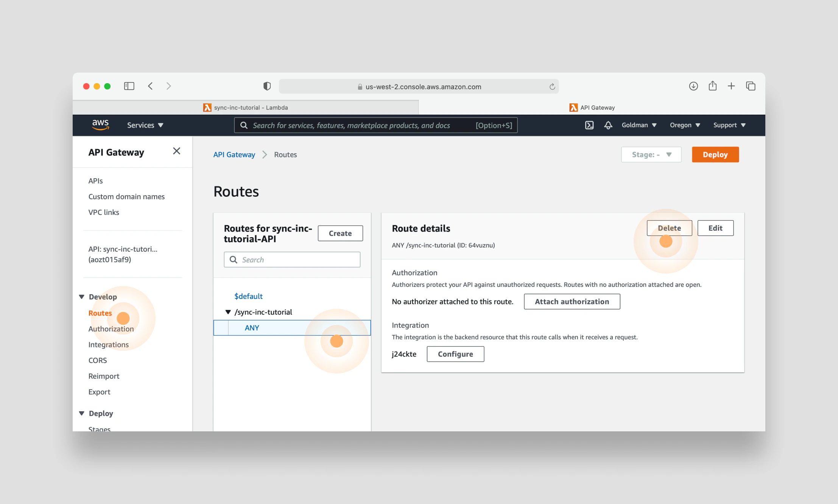Switch to the API Gateway browser tab
838x504 pixels.
tap(592, 108)
